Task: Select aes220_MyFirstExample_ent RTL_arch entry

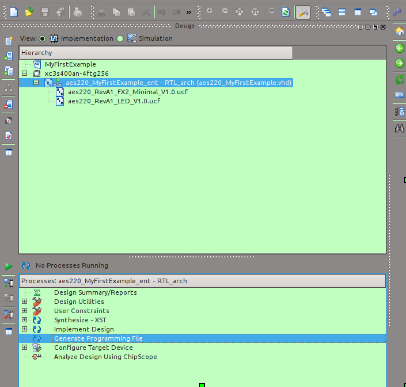Action: tap(178, 82)
